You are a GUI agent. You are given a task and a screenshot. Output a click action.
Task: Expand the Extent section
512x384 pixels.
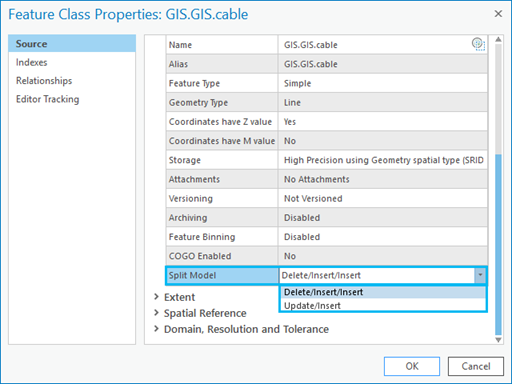click(156, 296)
